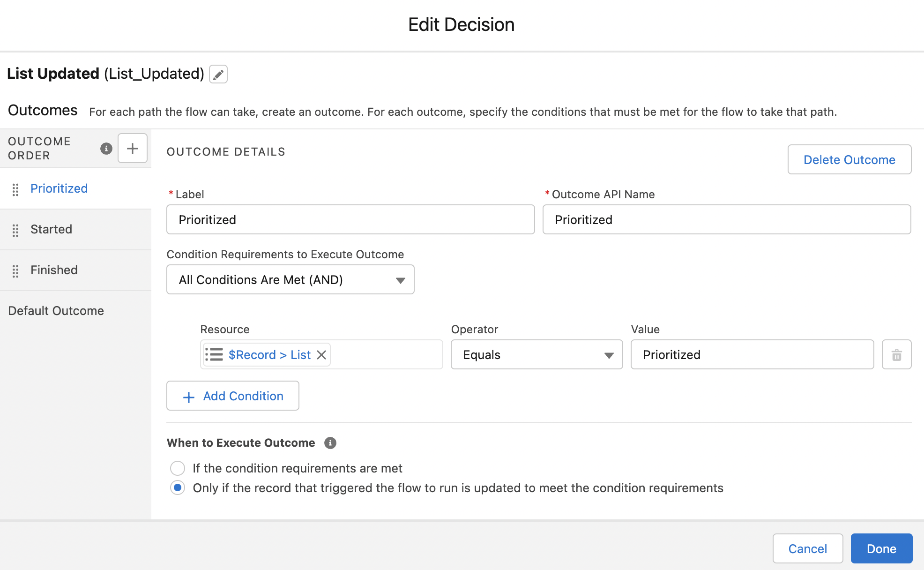Click Add Condition

click(232, 396)
